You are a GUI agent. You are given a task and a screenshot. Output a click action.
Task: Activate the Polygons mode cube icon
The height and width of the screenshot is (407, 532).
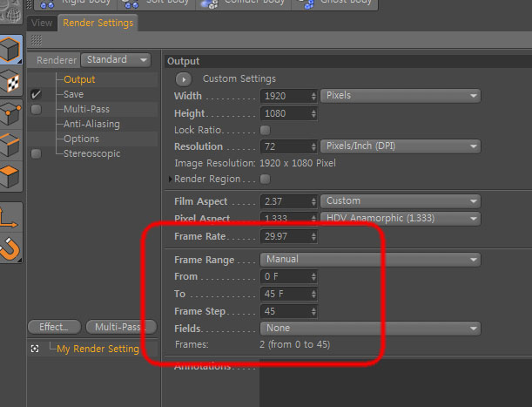[x=10, y=176]
